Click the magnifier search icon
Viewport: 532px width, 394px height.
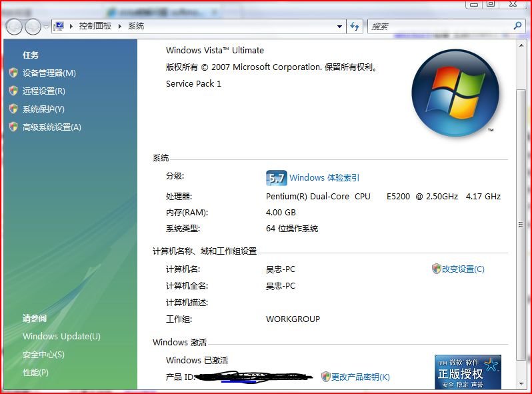pos(518,25)
